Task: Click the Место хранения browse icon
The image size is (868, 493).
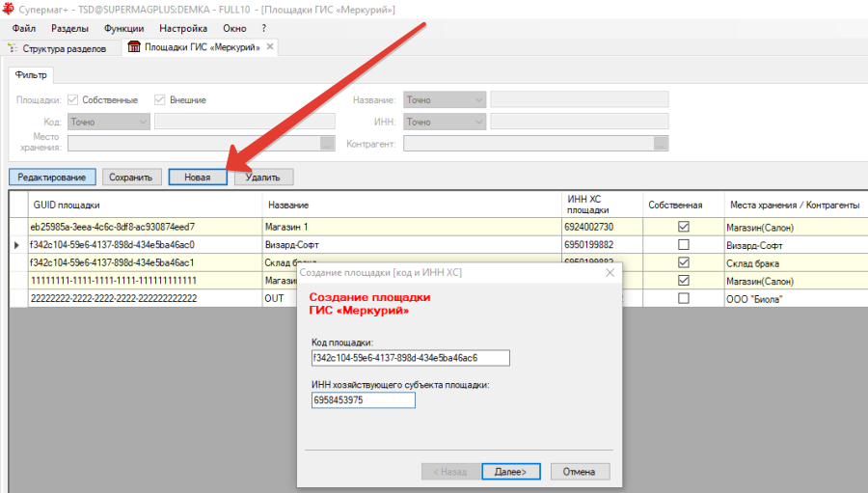Action: point(327,144)
